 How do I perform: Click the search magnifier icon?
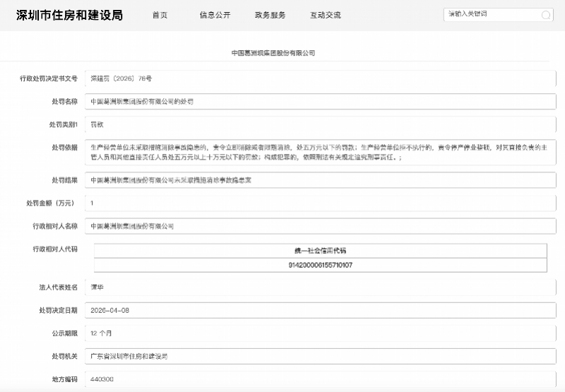tap(546, 15)
